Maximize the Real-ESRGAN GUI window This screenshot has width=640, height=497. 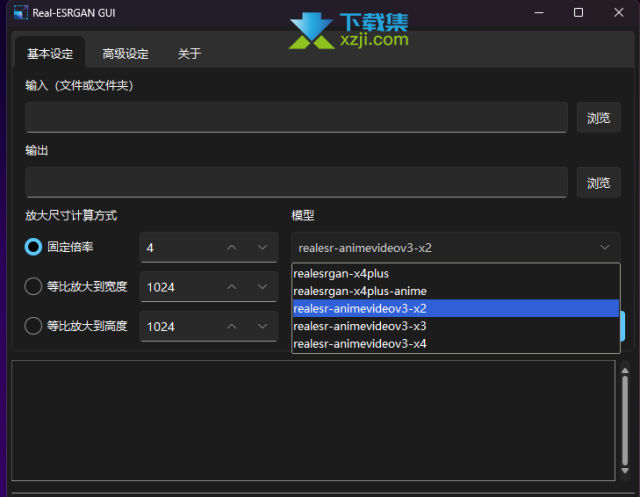click(578, 13)
